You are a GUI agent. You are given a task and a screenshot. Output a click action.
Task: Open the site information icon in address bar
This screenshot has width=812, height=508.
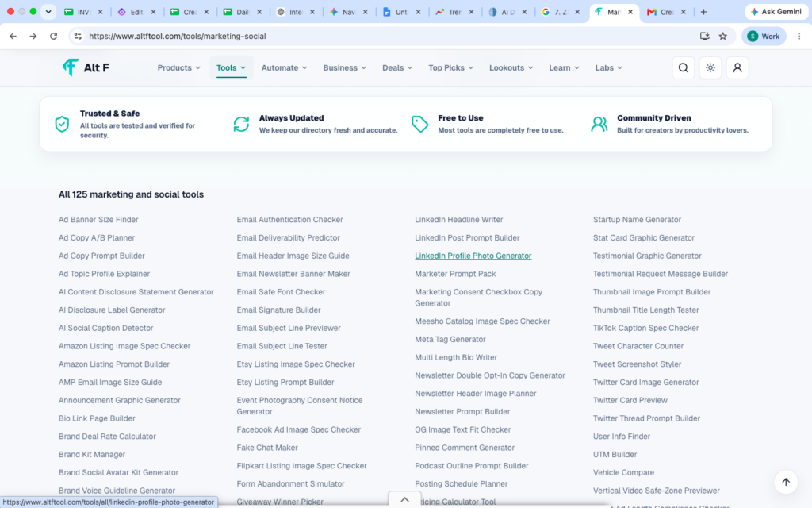coord(78,37)
